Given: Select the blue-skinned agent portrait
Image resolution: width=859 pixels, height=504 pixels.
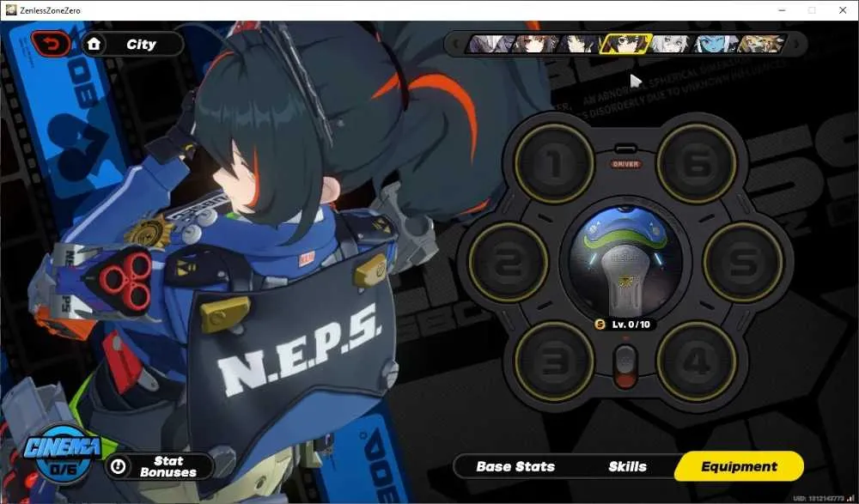Looking at the screenshot, I should pyautogui.click(x=716, y=44).
